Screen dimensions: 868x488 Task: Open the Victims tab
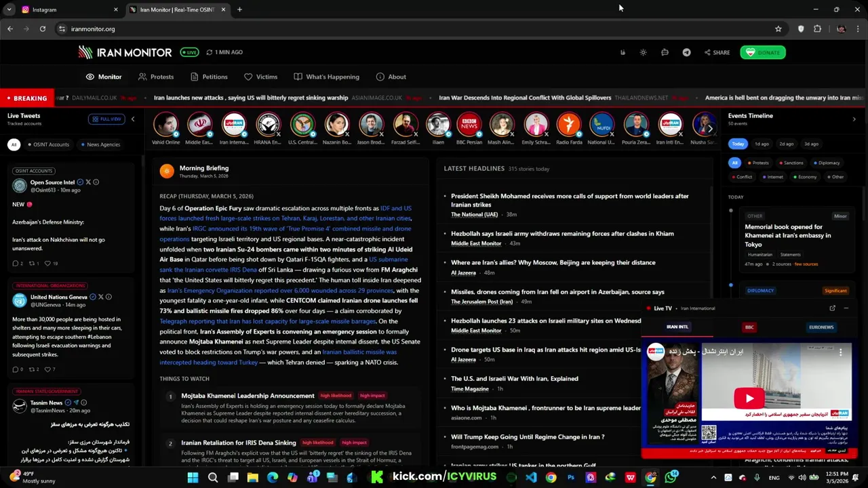[260, 77]
